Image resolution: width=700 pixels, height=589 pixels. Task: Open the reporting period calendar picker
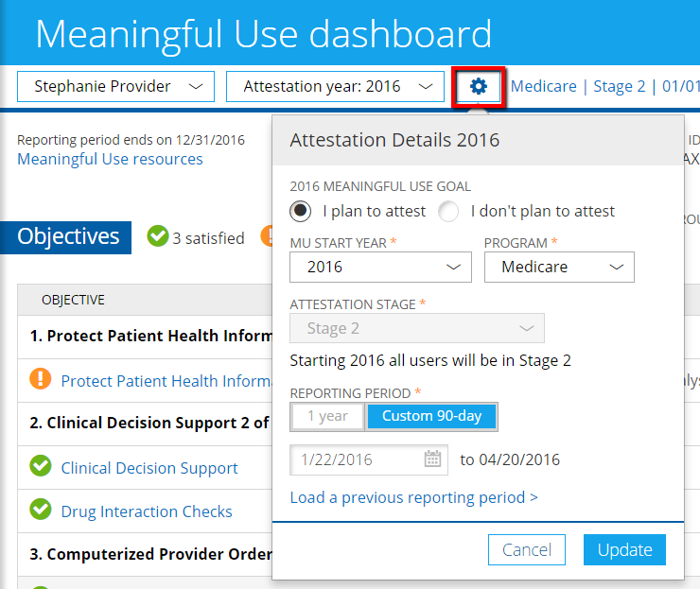click(432, 460)
